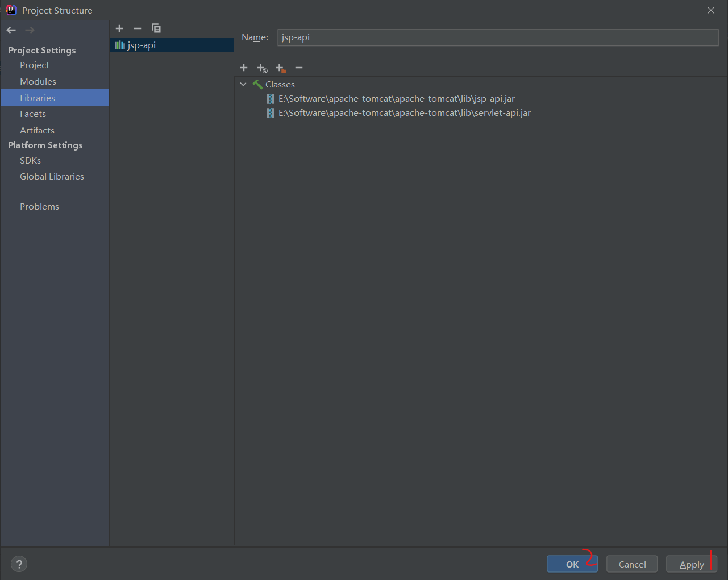Image resolution: width=728 pixels, height=580 pixels.
Task: Close the Project Structure dialog
Action: (711, 10)
